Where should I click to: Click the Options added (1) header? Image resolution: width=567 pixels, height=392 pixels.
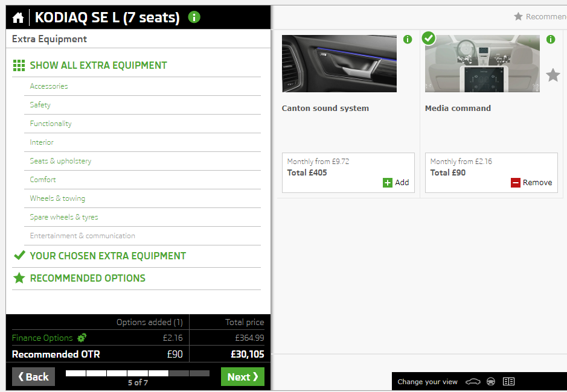coord(150,322)
